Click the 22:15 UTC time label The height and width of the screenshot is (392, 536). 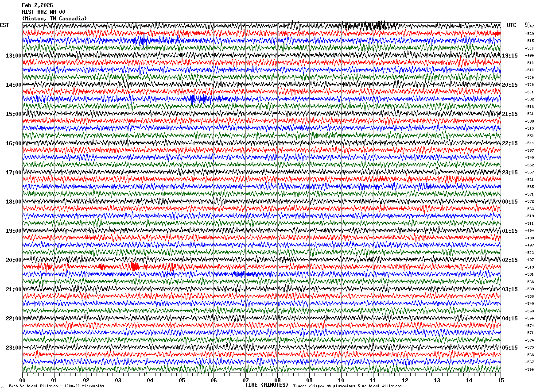pos(510,143)
